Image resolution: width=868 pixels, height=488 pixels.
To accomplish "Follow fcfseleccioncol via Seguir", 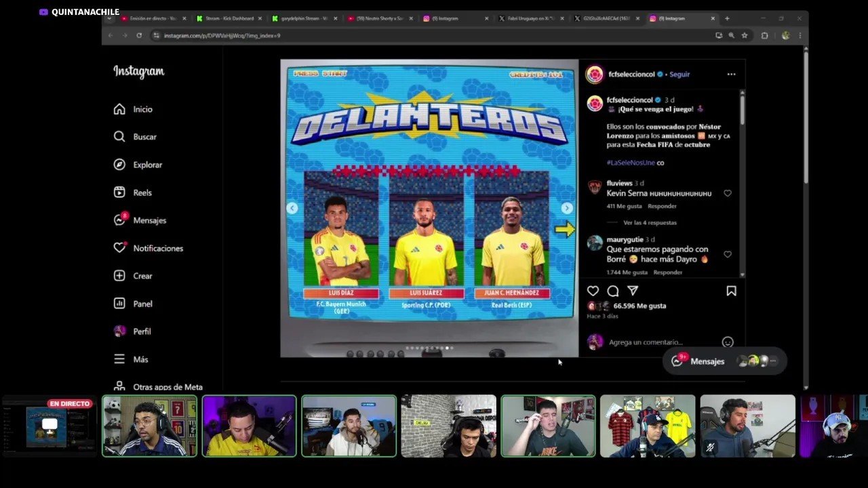I will point(679,75).
